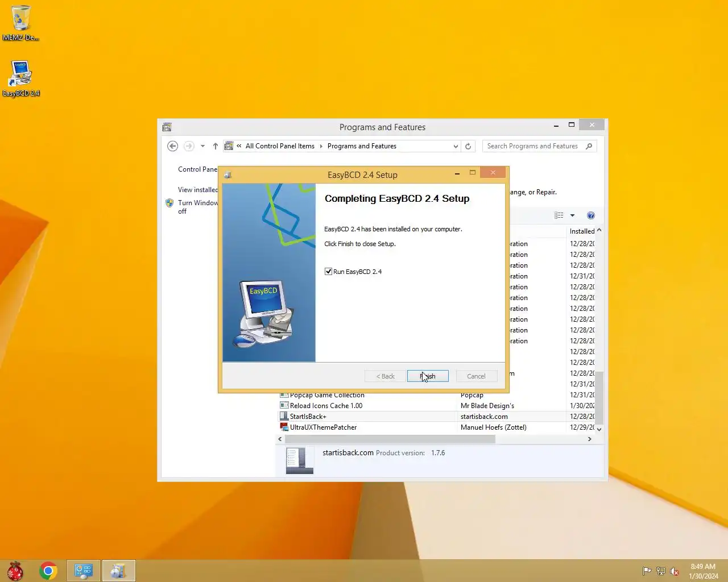Refresh the Programs and Features list

[468, 146]
